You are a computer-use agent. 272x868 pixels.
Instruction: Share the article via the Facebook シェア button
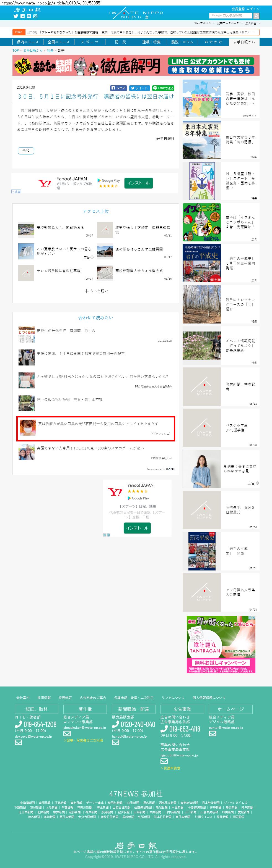point(118,88)
